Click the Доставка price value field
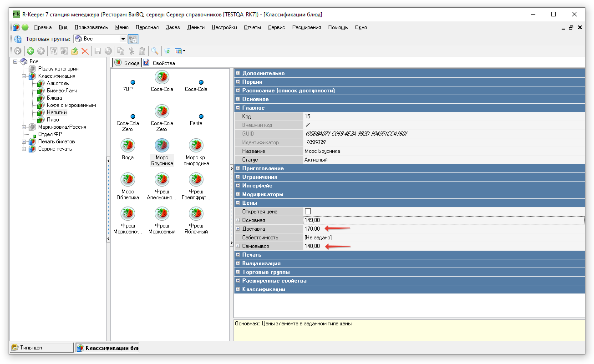Viewport: 594px width, 364px height. 312,229
